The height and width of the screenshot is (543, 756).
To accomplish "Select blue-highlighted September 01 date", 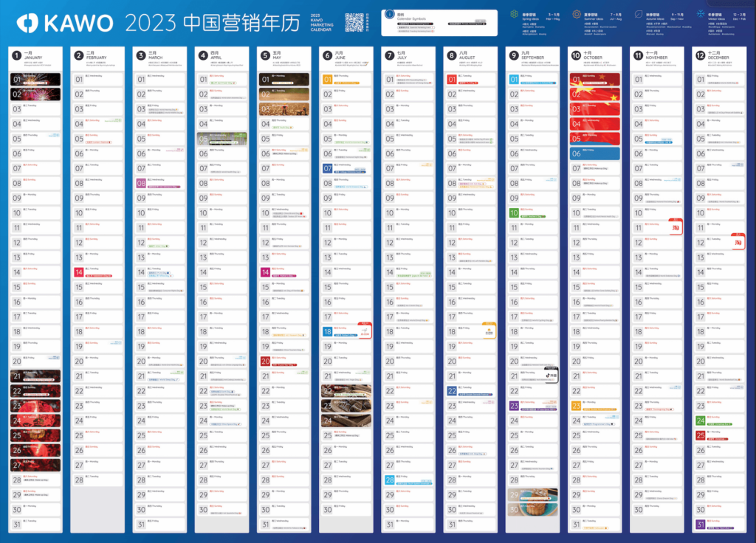I will (x=514, y=80).
